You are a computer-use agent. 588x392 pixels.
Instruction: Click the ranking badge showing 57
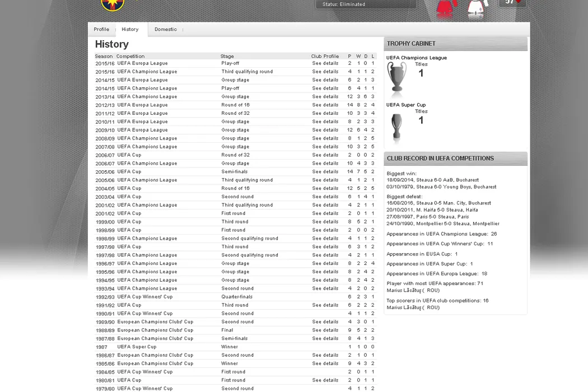[512, 3]
